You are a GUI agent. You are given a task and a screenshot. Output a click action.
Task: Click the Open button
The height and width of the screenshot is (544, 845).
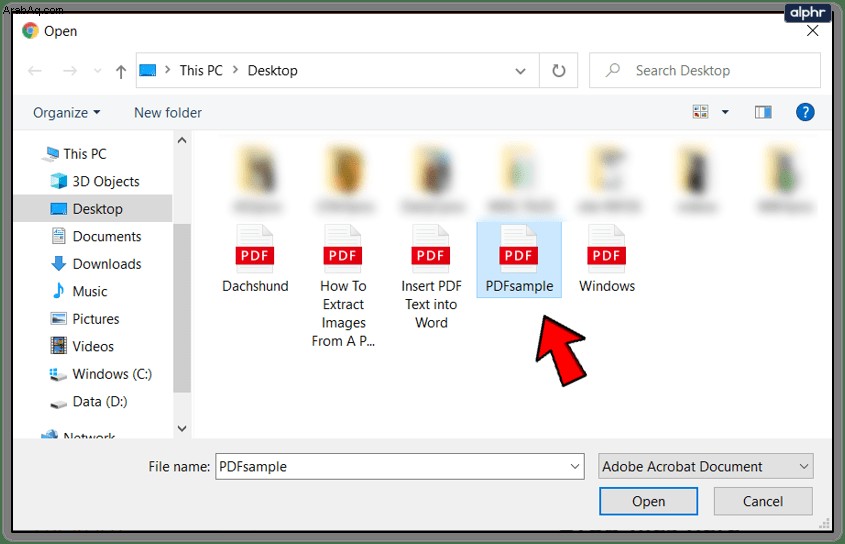(648, 501)
